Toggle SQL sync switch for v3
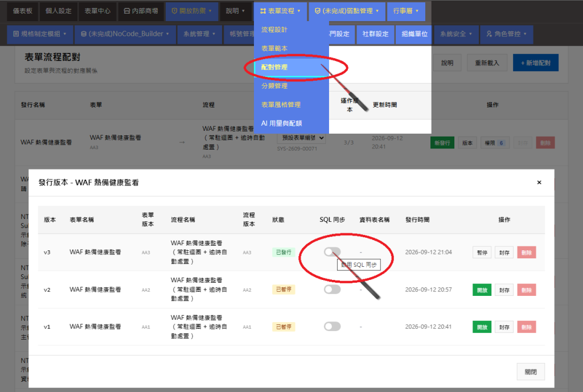 point(332,252)
